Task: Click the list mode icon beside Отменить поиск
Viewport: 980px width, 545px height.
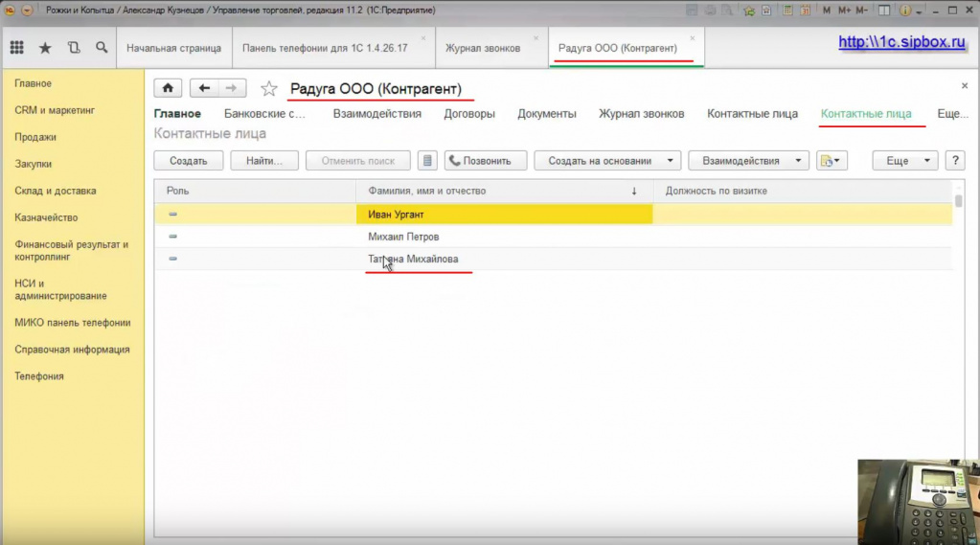Action: click(x=427, y=161)
